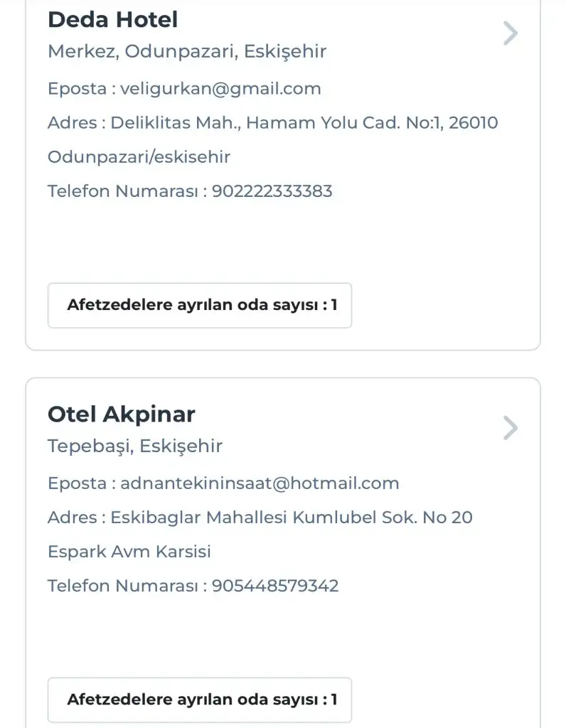
Task: Tap the adnantekininsaat@hotmail.com email address
Action: tap(260, 483)
